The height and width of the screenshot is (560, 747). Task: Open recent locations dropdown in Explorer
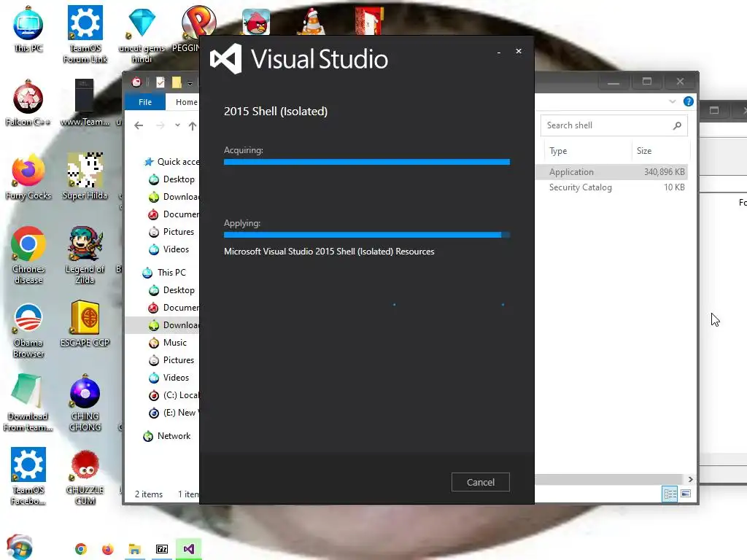[177, 125]
